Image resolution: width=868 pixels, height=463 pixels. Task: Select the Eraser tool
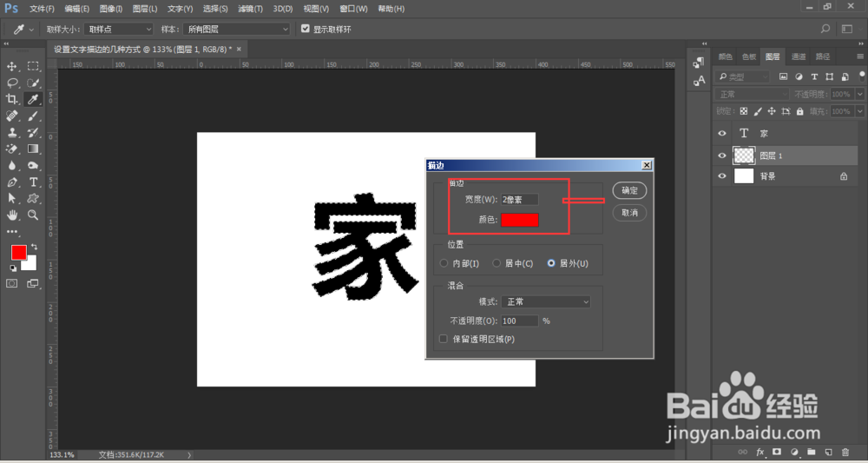[x=11, y=149]
